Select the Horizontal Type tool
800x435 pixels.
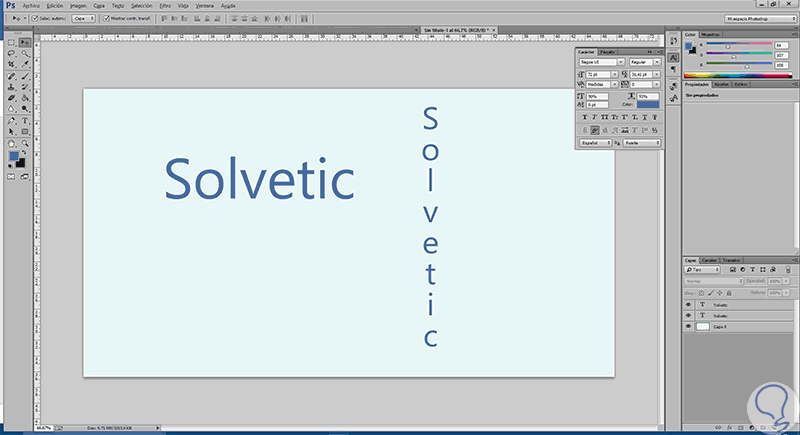click(24, 121)
